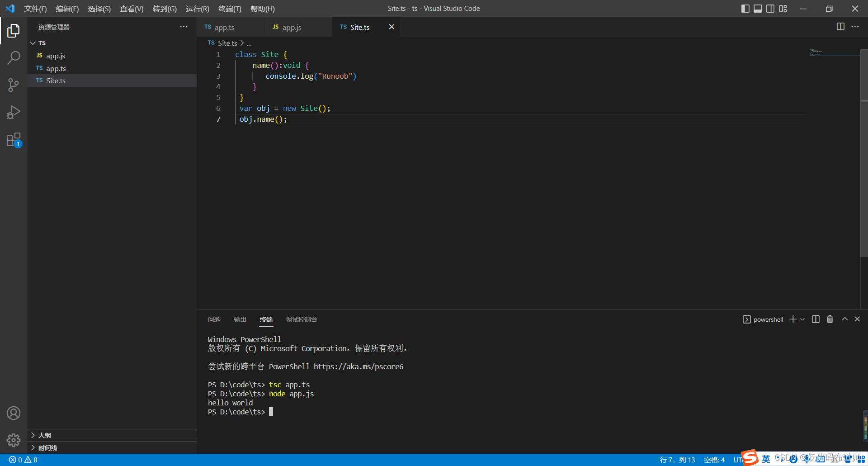Viewport: 868px width, 466px height.
Task: Select the 终端 terminal panel tab
Action: point(266,319)
